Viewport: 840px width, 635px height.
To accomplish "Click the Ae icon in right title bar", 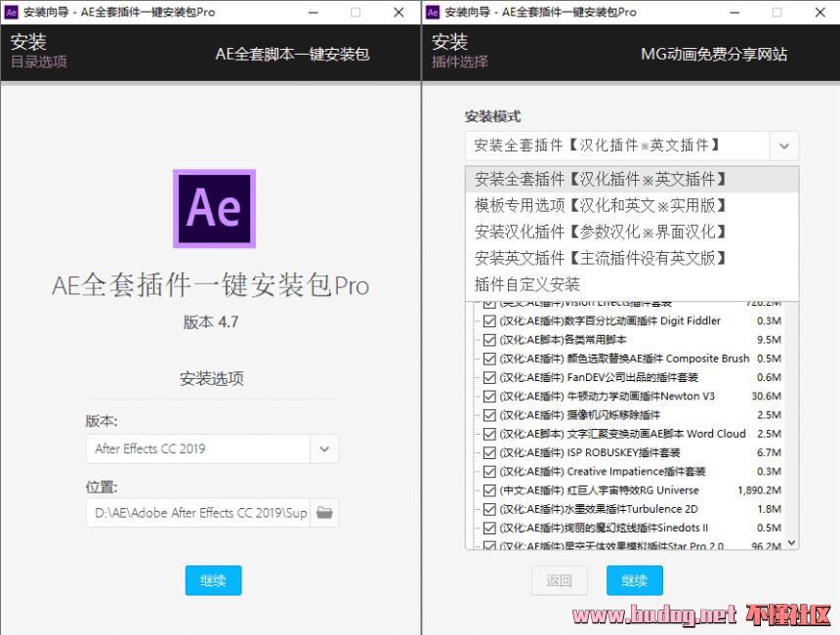I will pos(433,13).
